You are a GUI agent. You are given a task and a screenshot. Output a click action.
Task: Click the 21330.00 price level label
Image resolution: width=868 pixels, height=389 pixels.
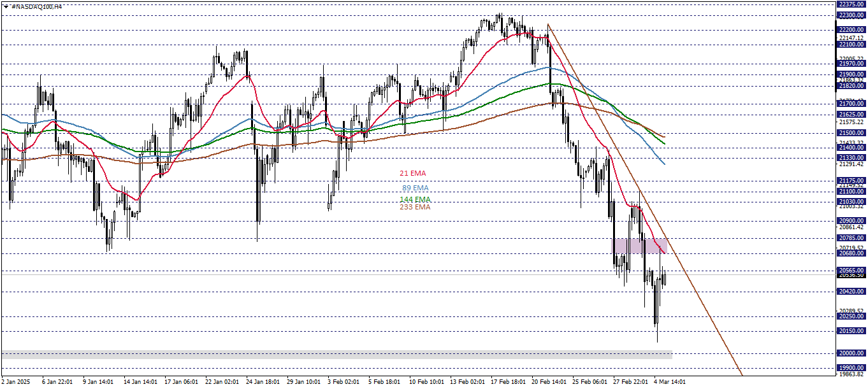pyautogui.click(x=851, y=157)
